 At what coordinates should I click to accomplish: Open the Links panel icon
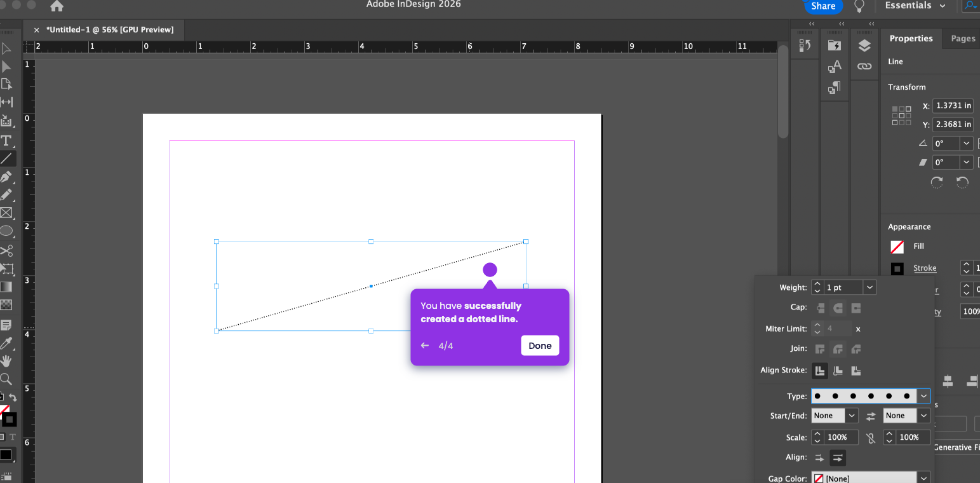point(864,66)
